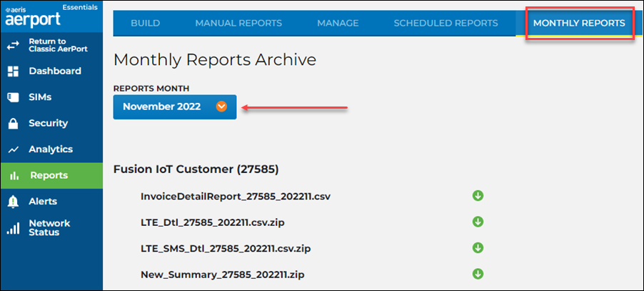Viewport: 644px width, 291px height.
Task: Switch to the Manual Reports tab
Action: 238,24
